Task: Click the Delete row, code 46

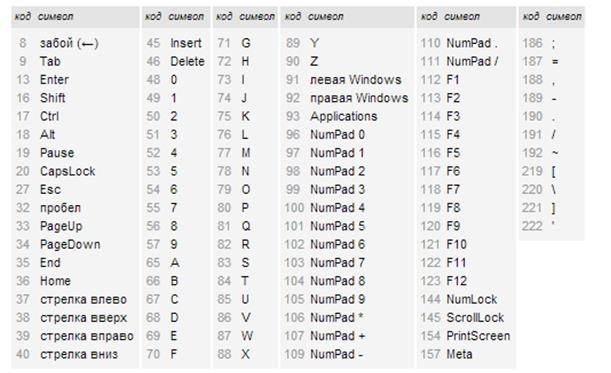Action: pyautogui.click(x=175, y=61)
